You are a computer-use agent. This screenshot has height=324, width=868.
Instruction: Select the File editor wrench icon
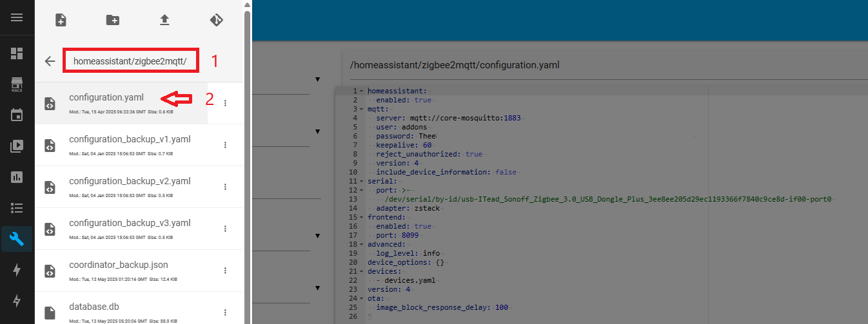coord(17,239)
